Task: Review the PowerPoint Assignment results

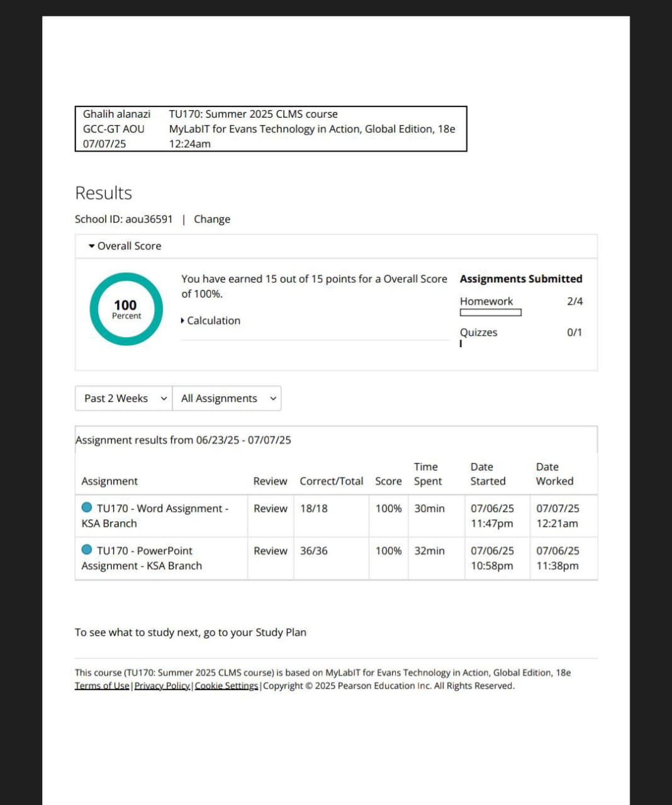Action: click(270, 551)
